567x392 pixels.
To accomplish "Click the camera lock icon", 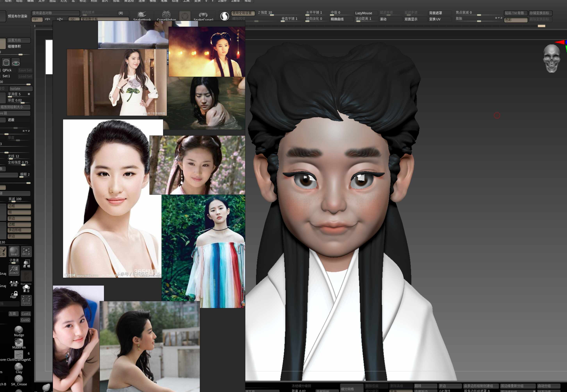I will coord(14,294).
